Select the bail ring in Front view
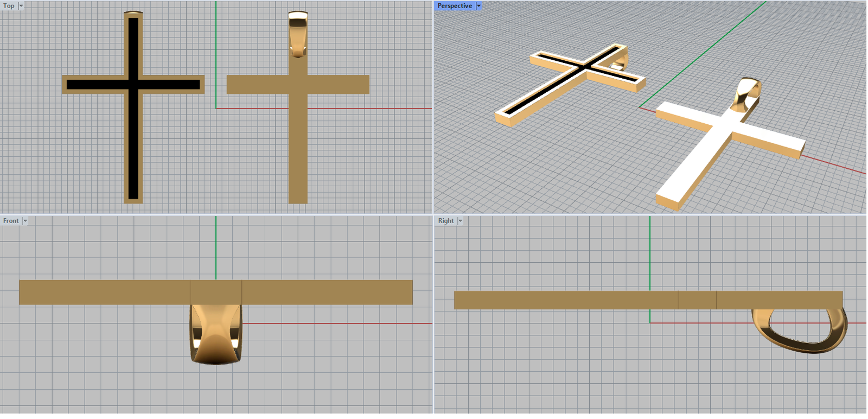The width and height of the screenshot is (868, 419). (x=215, y=337)
